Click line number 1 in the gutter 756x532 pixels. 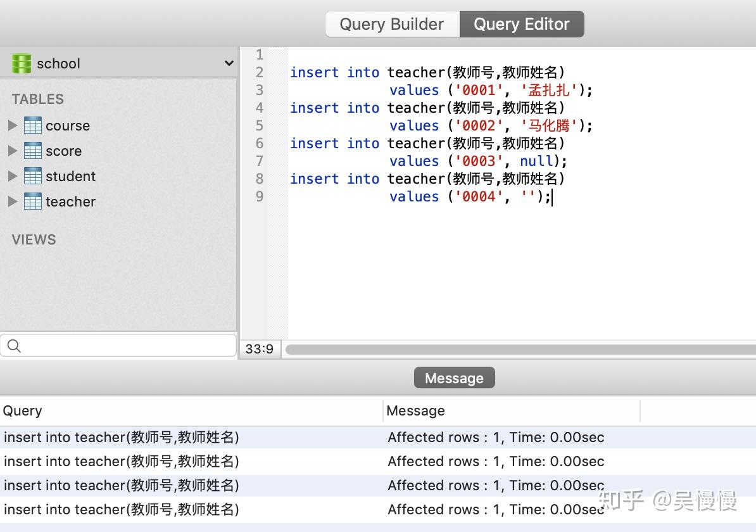pos(260,54)
